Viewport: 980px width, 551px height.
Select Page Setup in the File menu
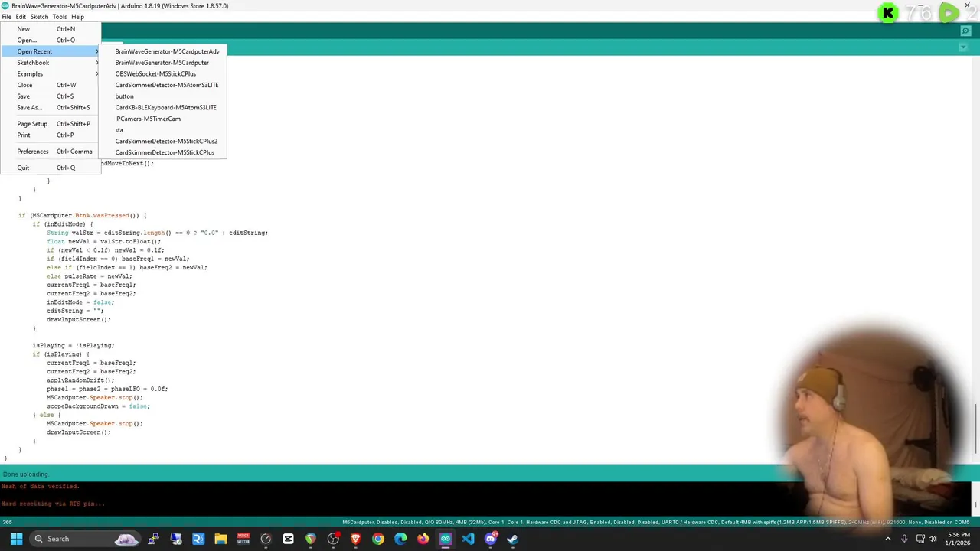click(51, 124)
